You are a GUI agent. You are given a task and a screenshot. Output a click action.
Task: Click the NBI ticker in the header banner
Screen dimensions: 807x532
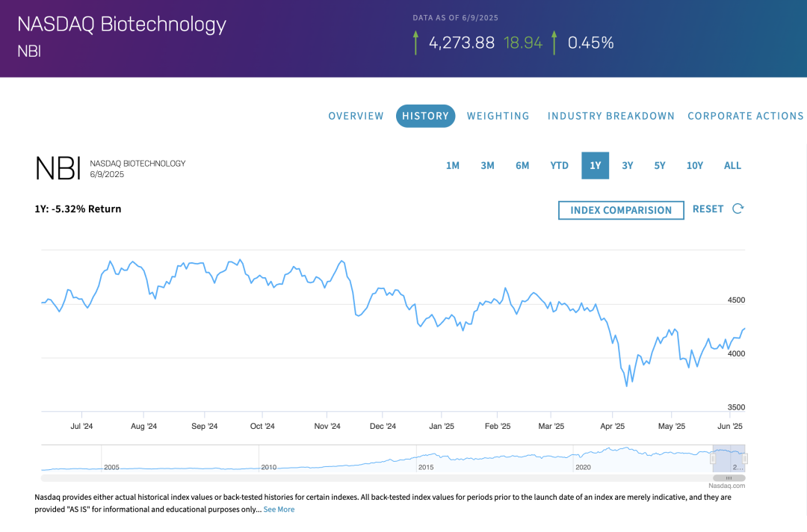coord(29,52)
